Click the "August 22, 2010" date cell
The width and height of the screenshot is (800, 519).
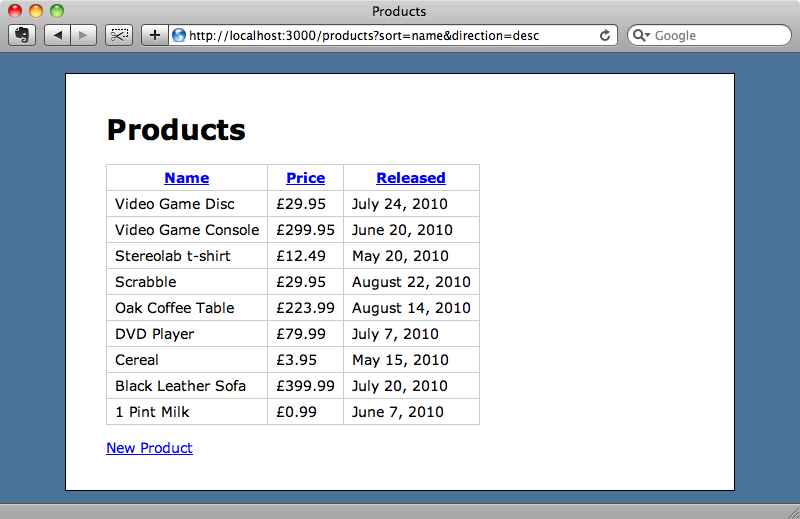411,282
